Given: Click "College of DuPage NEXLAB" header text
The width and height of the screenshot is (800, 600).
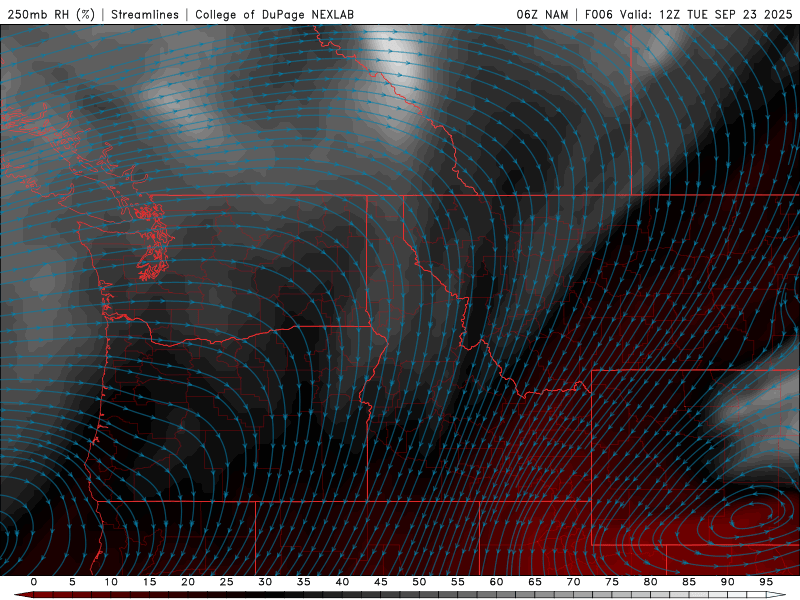Looking at the screenshot, I should pos(274,14).
